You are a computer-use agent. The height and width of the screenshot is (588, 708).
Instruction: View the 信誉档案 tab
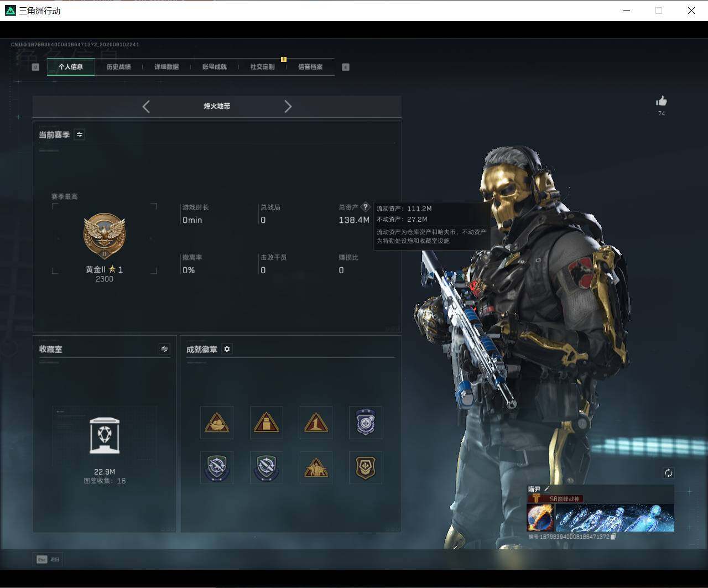coord(310,67)
